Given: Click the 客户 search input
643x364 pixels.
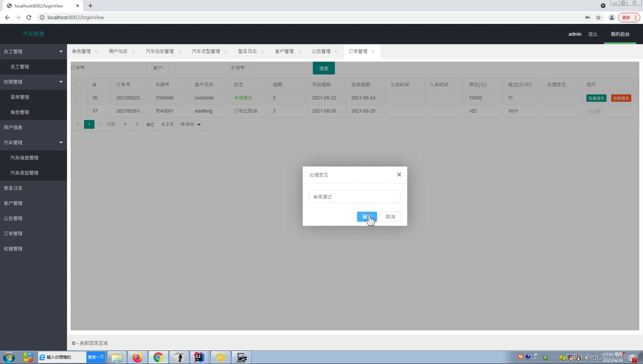Looking at the screenshot, I should click(199, 68).
